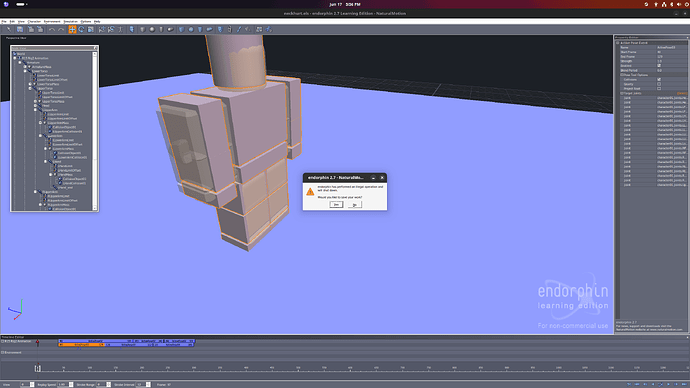
Task: Toggle the Enabled checkbox in Property Editor
Action: tap(659, 66)
